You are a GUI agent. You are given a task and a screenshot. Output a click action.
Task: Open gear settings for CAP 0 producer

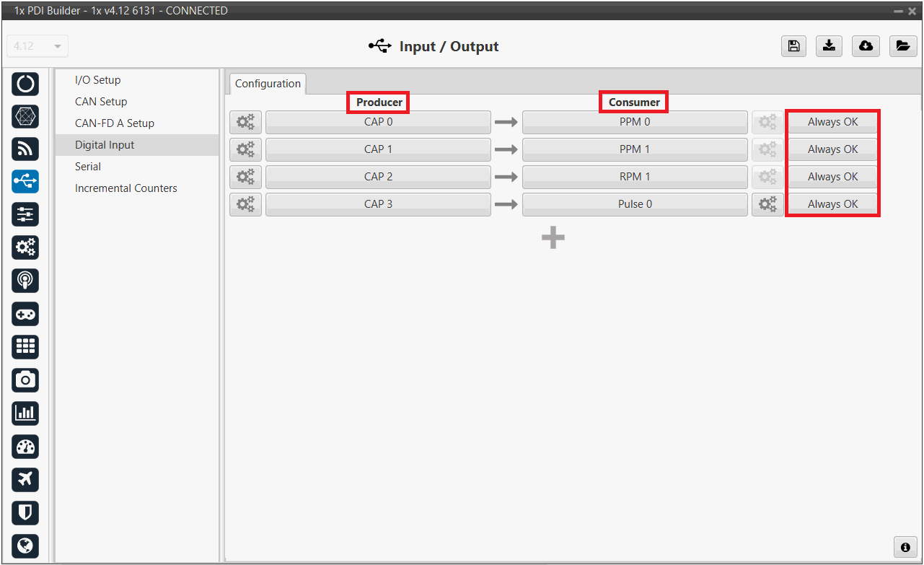click(x=245, y=123)
